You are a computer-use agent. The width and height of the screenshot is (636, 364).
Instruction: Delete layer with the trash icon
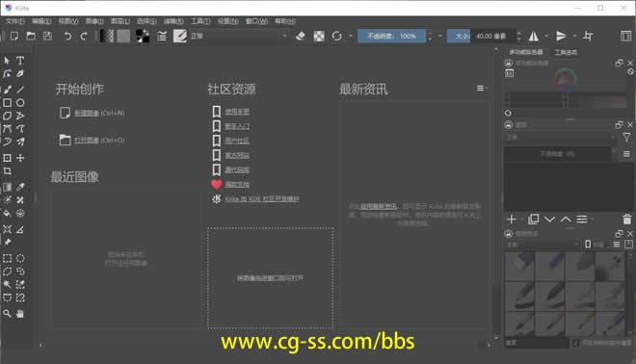[627, 220]
